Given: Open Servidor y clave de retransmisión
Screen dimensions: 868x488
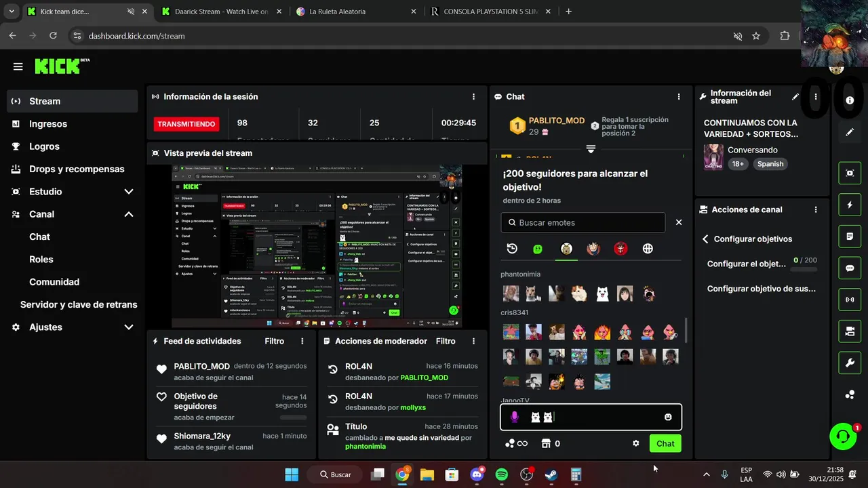Looking at the screenshot, I should [79, 304].
